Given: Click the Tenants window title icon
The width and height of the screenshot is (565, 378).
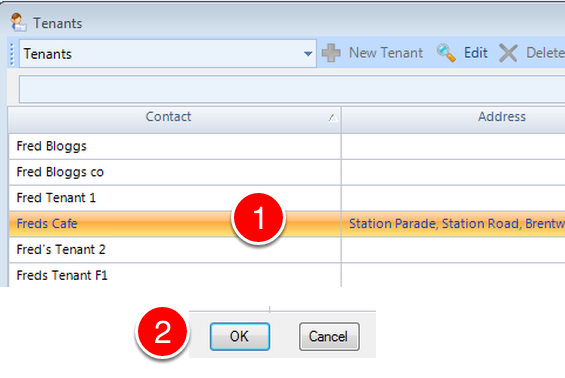Looking at the screenshot, I should [x=18, y=22].
